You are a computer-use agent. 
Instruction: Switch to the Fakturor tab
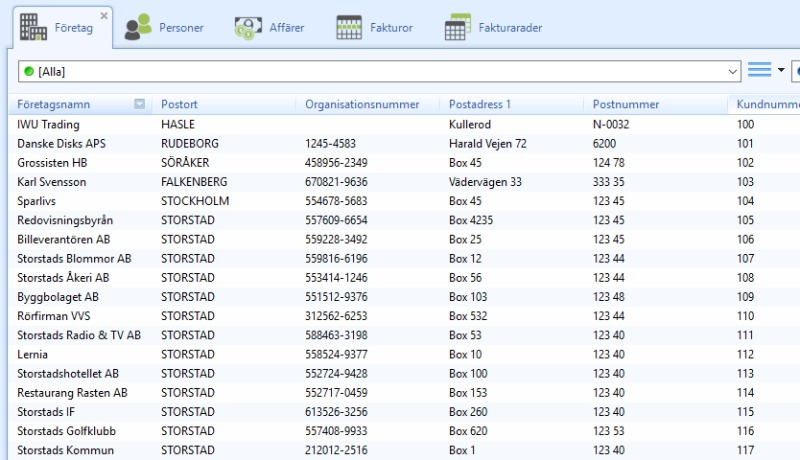374,28
